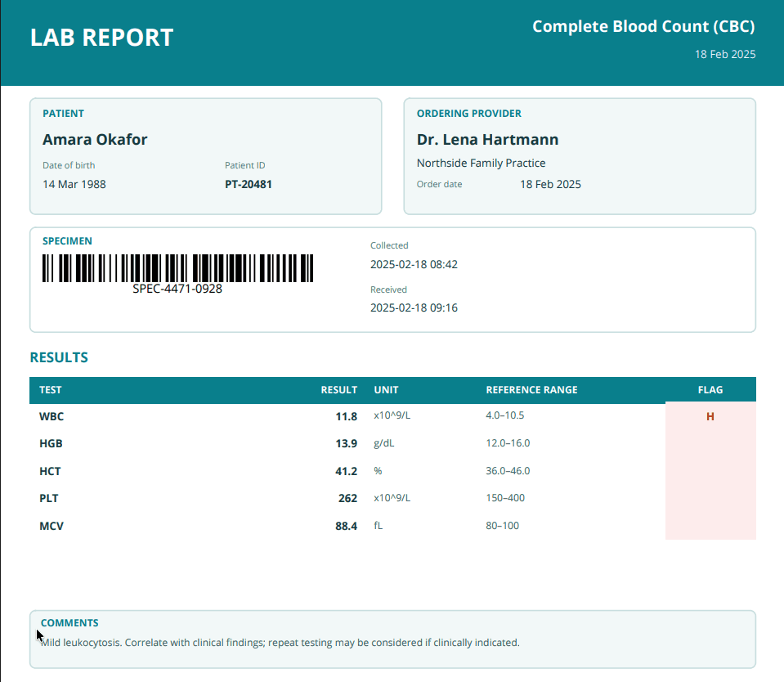This screenshot has width=784, height=682.
Task: Click the report date under the CBC heading
Action: 725,54
